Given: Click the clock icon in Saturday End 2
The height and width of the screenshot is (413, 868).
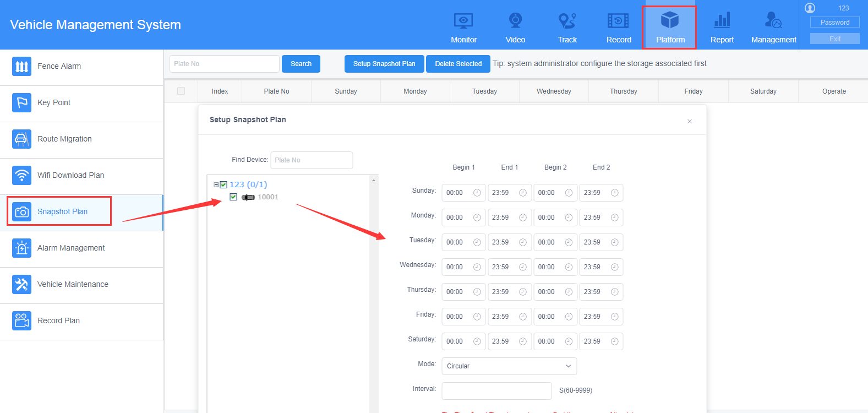Looking at the screenshot, I should [x=615, y=341].
